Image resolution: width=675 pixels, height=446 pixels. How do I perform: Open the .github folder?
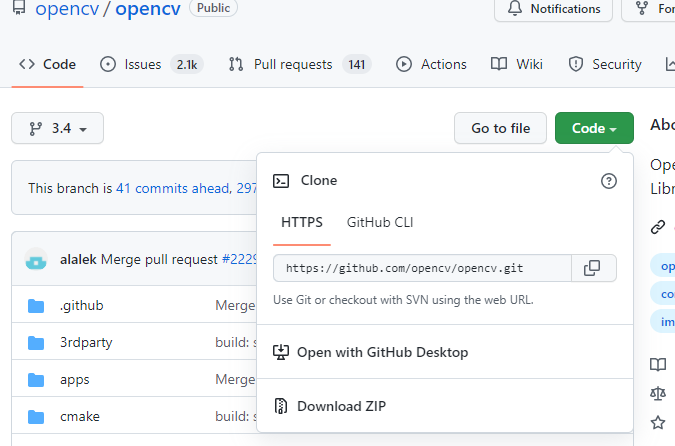coord(81,305)
